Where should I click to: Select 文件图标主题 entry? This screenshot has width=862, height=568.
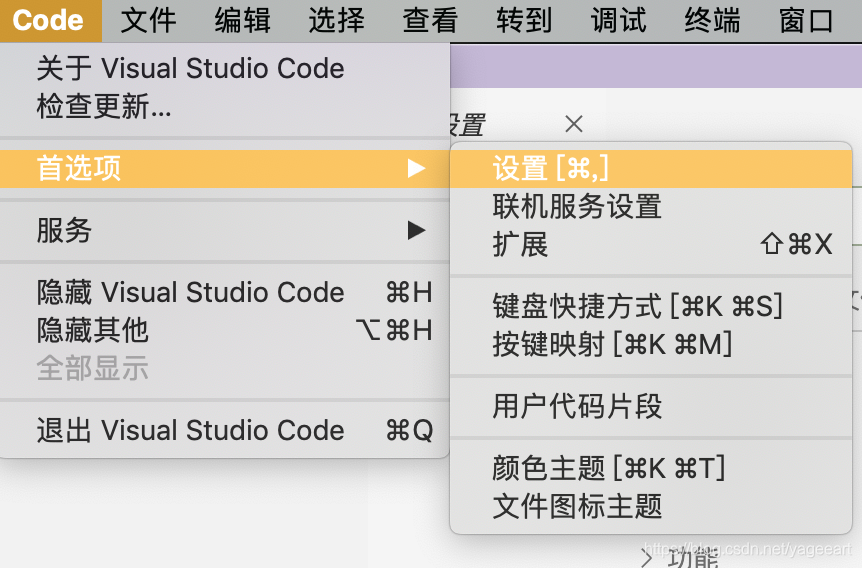click(651, 506)
